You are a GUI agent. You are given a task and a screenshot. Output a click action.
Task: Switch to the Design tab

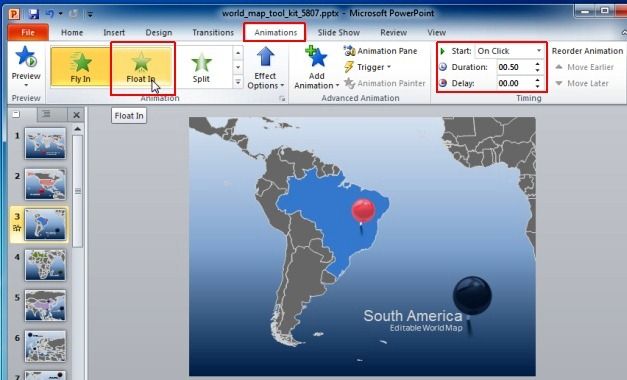coord(159,32)
